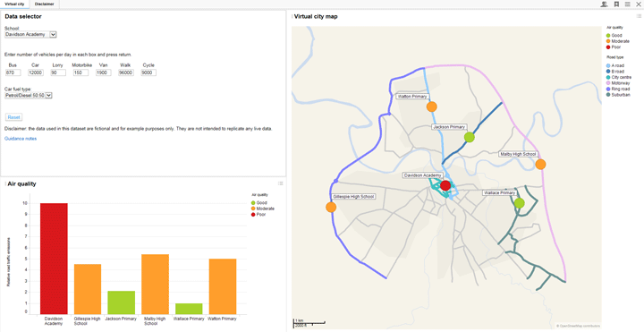The width and height of the screenshot is (644, 332).
Task: Open the hamburger menu icon
Action: click(x=628, y=4)
